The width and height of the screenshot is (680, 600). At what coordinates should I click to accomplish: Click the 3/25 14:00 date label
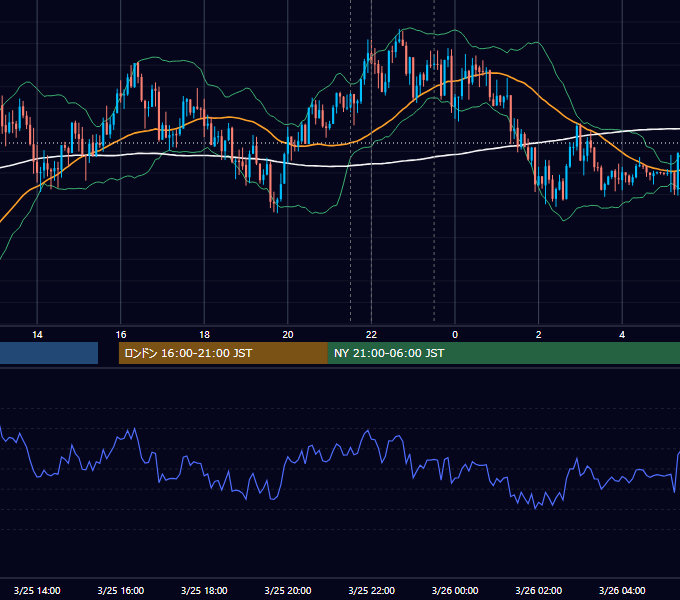[37, 590]
